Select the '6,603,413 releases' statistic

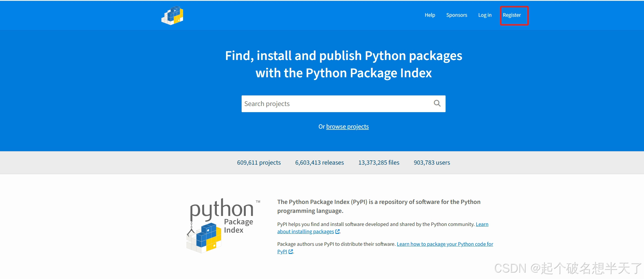(319, 163)
